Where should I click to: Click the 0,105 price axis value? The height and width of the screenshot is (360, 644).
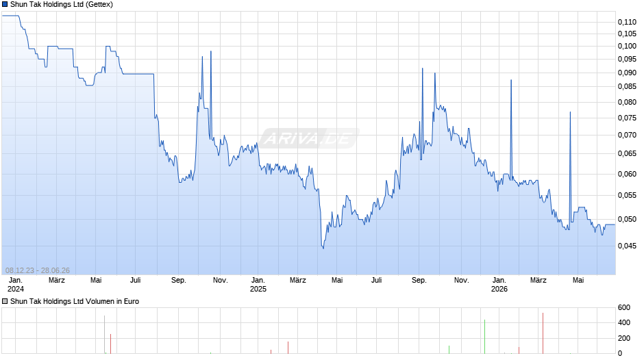coord(627,34)
